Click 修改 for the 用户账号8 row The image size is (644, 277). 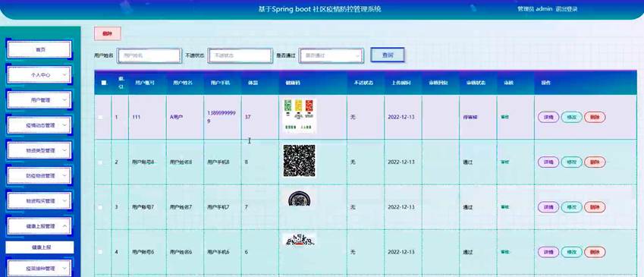pyautogui.click(x=572, y=162)
